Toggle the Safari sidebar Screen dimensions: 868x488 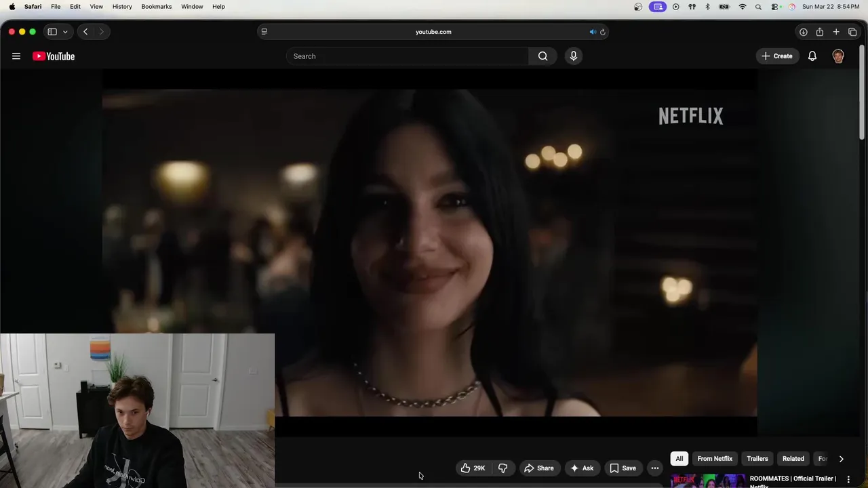(x=52, y=32)
